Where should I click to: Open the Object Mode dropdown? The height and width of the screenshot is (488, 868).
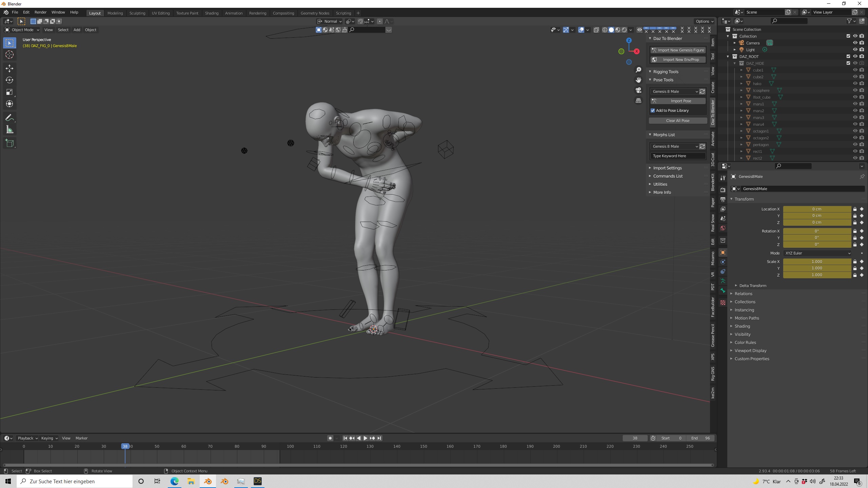pyautogui.click(x=22, y=30)
